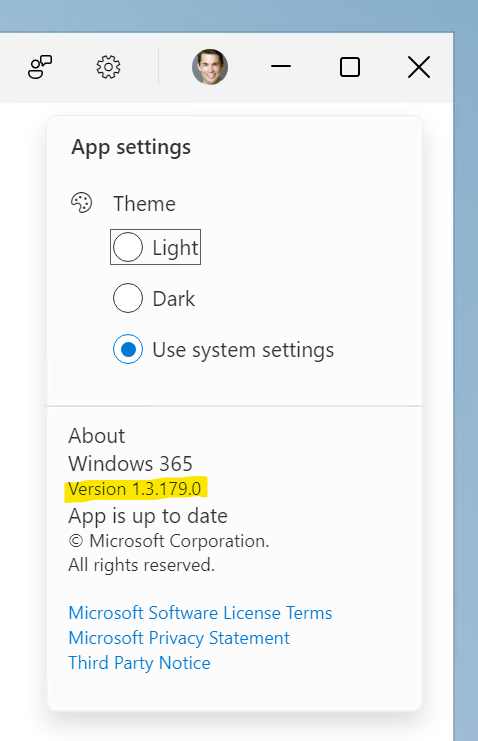The height and width of the screenshot is (741, 478).
Task: Close the Windows 365 app window
Action: (x=419, y=67)
